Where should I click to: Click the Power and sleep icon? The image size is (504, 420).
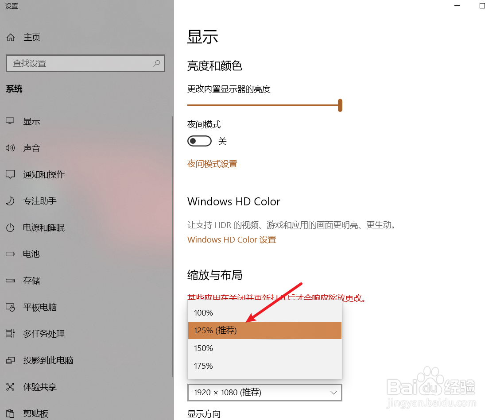pos(10,227)
